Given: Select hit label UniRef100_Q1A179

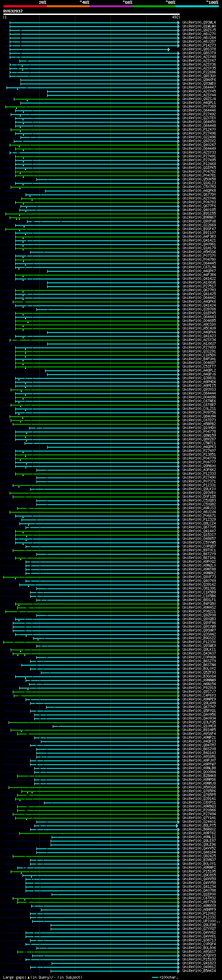Looking at the screenshot, I should tap(199, 248).
